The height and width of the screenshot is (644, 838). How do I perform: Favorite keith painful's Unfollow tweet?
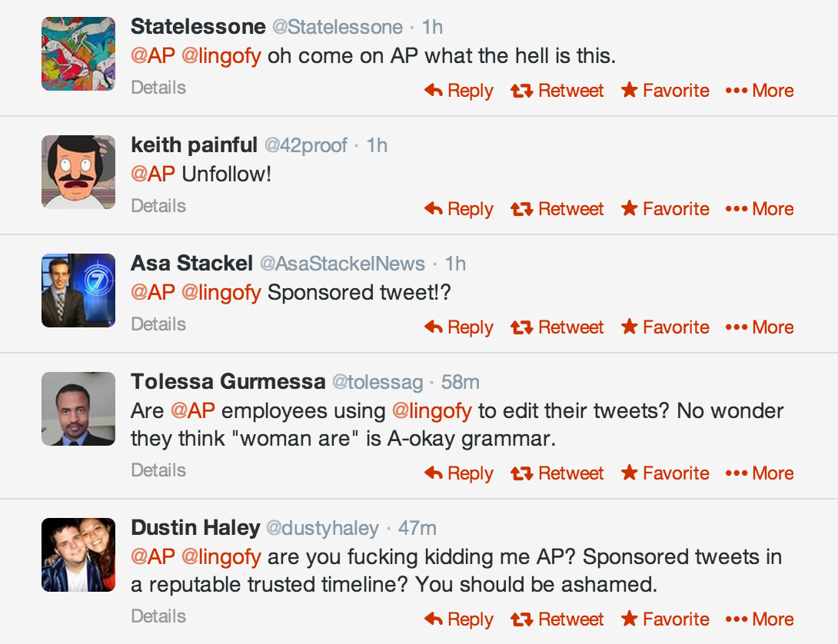click(665, 209)
